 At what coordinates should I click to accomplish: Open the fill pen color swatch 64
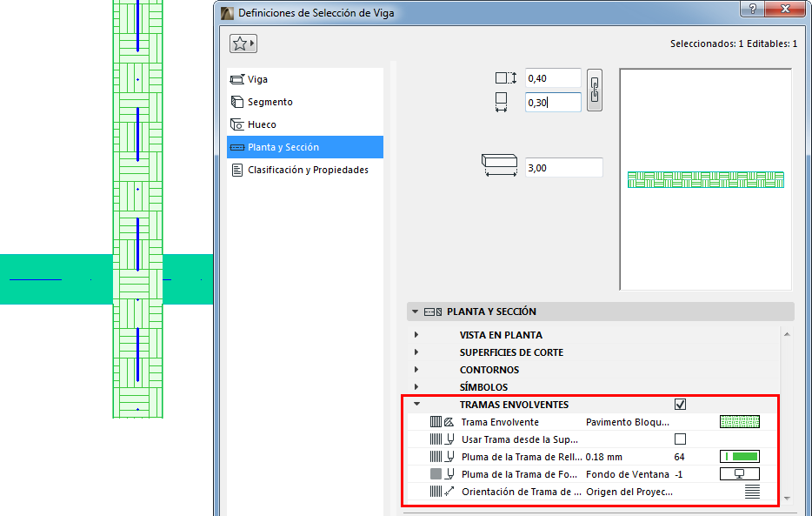(x=740, y=457)
